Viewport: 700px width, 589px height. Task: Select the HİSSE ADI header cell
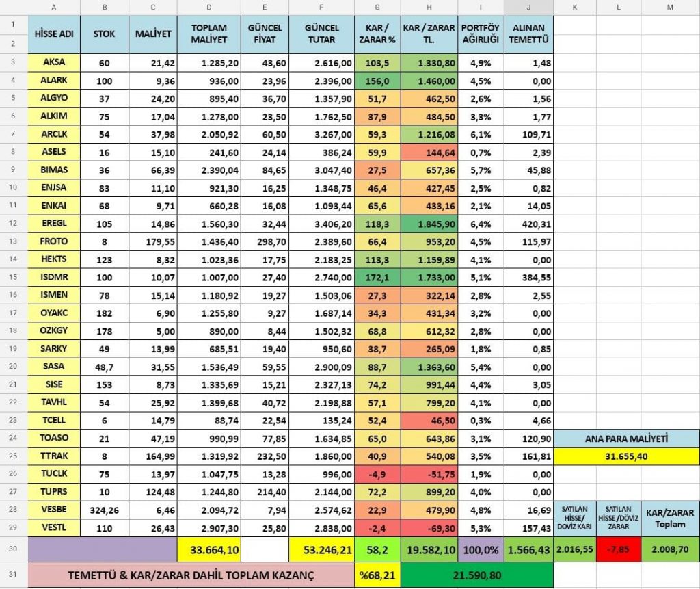[54, 34]
